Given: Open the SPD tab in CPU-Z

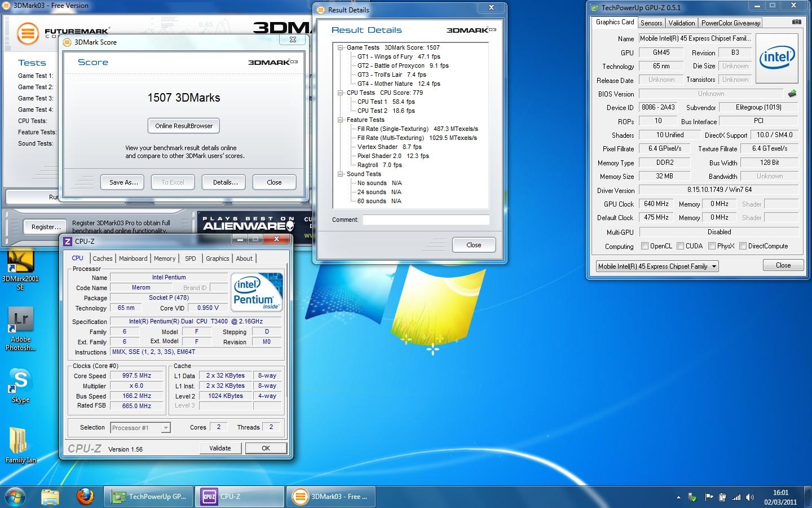Looking at the screenshot, I should (x=191, y=259).
